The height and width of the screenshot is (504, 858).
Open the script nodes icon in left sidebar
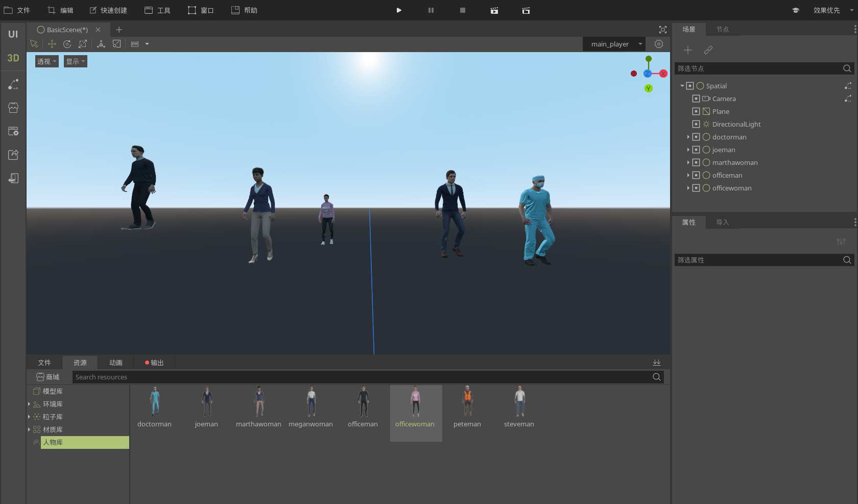(13, 84)
